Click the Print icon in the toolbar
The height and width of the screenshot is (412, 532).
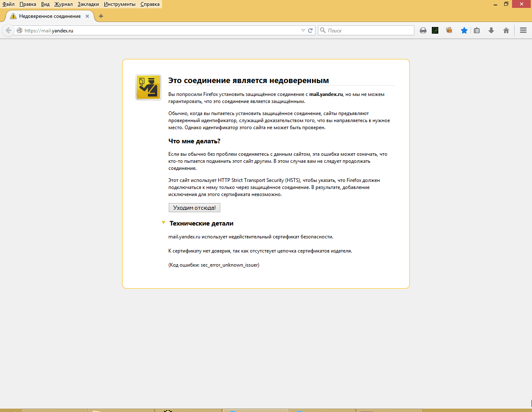tap(423, 30)
